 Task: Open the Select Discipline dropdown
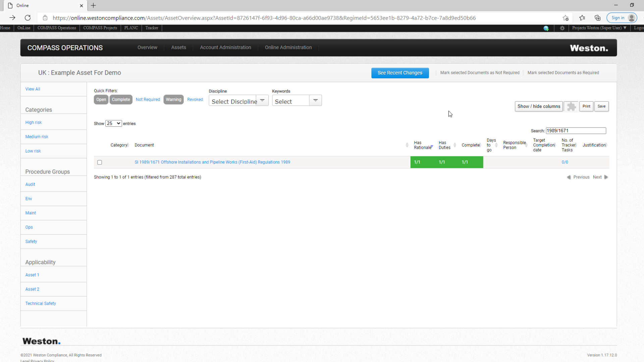click(x=238, y=101)
